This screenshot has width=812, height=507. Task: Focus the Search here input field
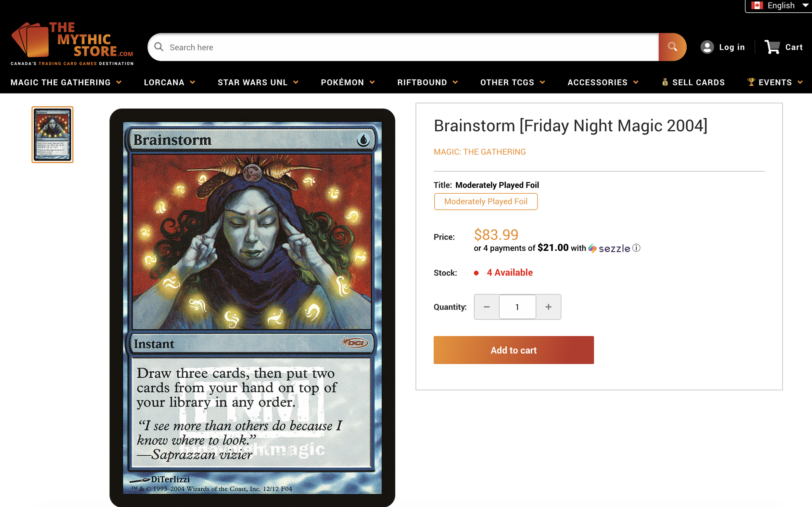403,47
